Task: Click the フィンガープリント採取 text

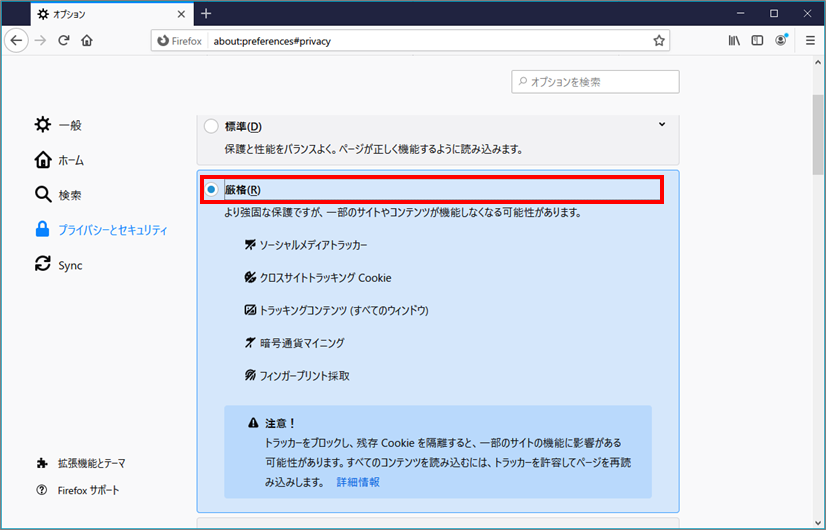Action: tap(304, 376)
